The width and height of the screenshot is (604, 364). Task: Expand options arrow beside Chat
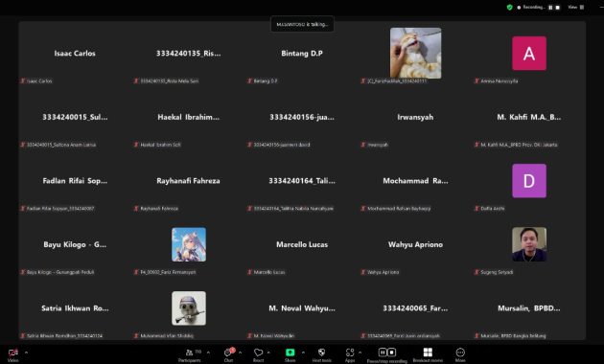tap(240, 353)
